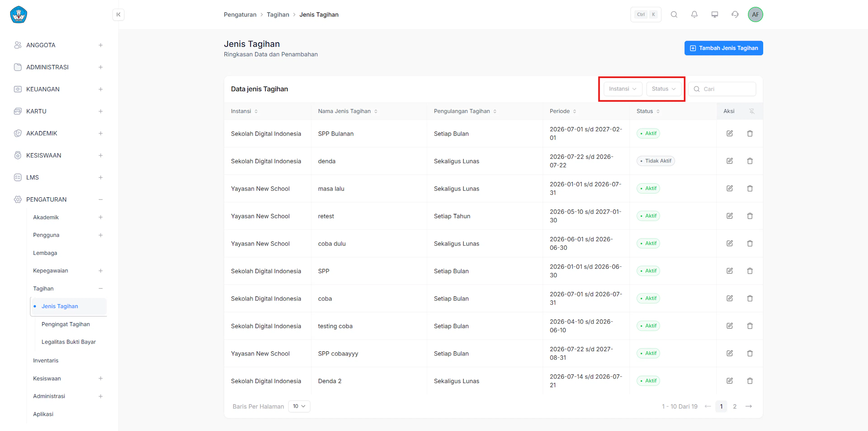Click Tambah Jenis Tagihan button
Viewport: 868px width, 431px height.
point(723,48)
